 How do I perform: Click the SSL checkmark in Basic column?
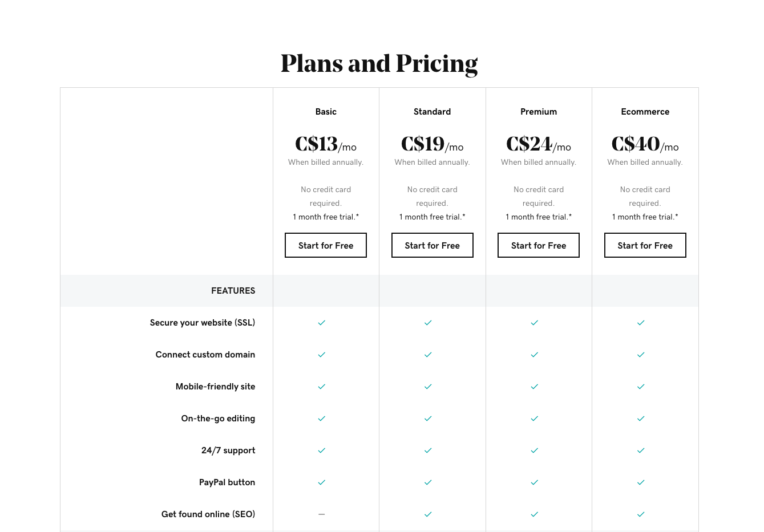322,323
